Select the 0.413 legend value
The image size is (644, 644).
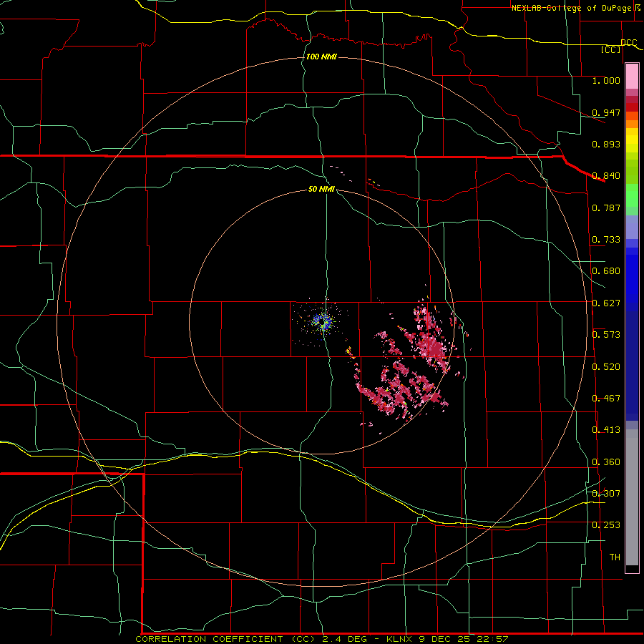coord(606,429)
